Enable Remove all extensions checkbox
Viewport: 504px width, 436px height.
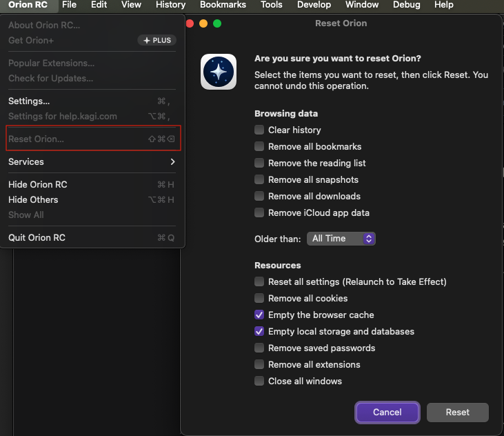point(259,364)
